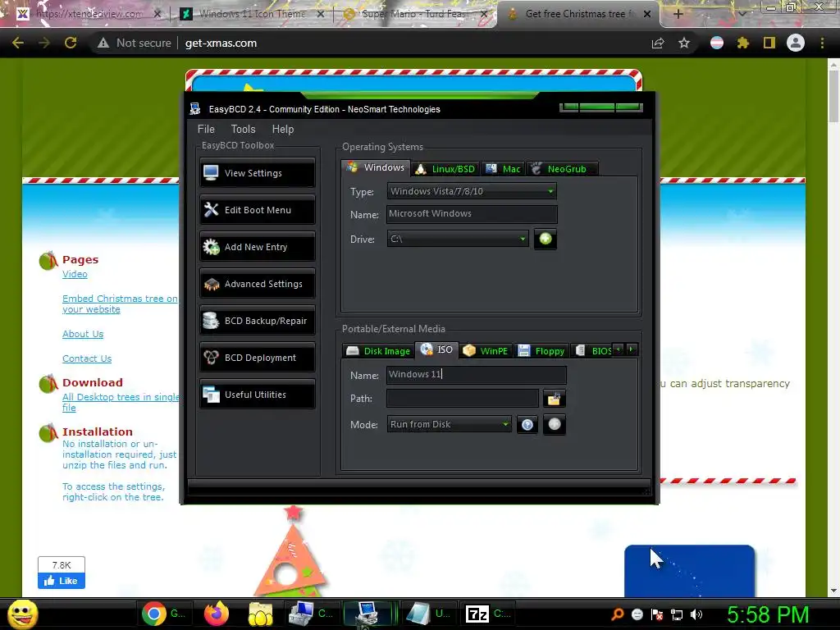Open Embed Christmas tree on your website link
This screenshot has width=840, height=630.
tap(120, 304)
